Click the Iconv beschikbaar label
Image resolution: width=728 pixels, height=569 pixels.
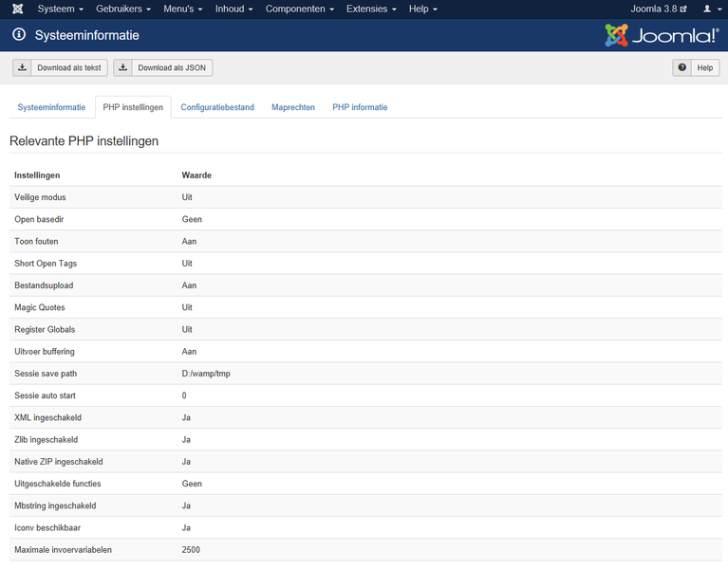pos(47,527)
